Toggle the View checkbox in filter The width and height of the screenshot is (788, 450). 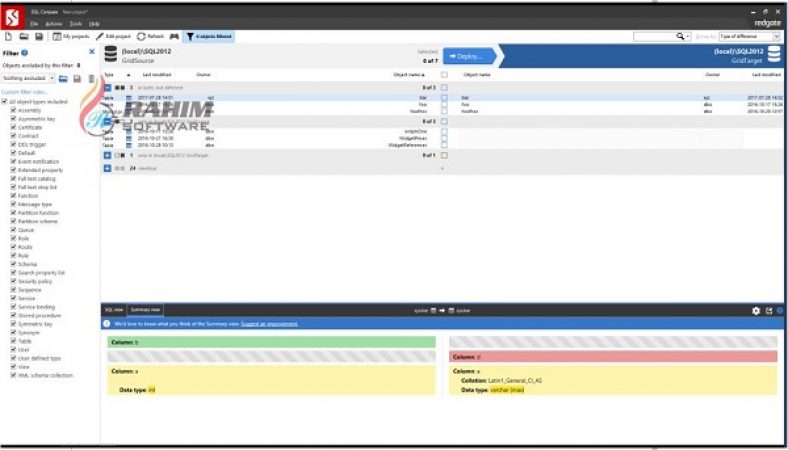click(14, 367)
